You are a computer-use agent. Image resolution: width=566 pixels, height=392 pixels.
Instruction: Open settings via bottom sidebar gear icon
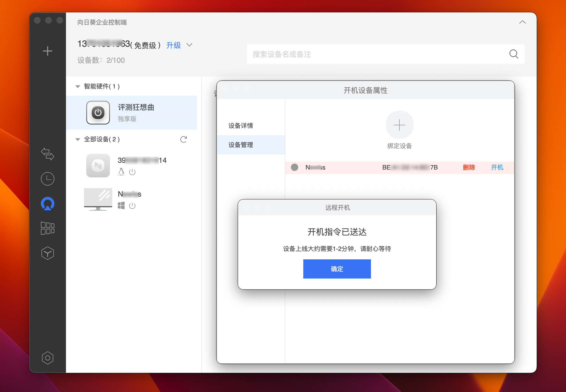[x=48, y=357]
